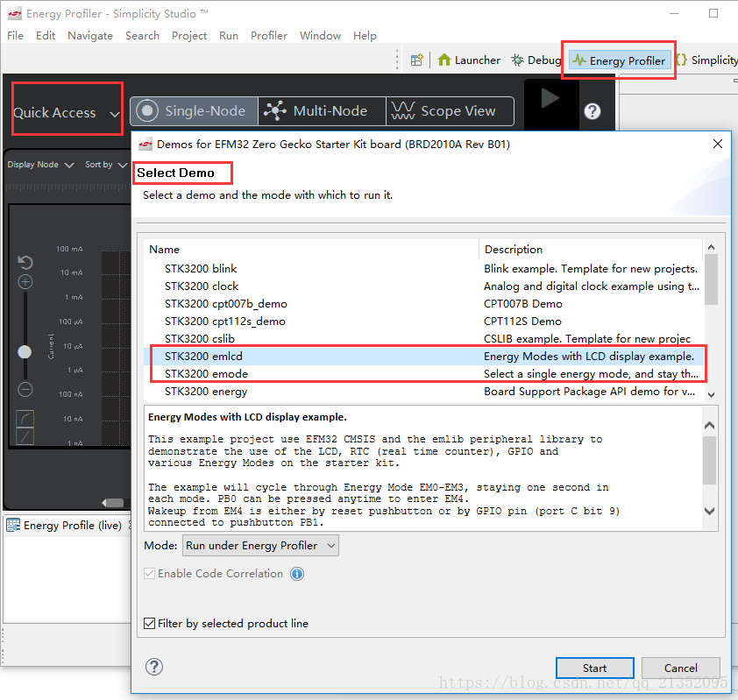
Task: Open the Navigate menu
Action: [90, 36]
